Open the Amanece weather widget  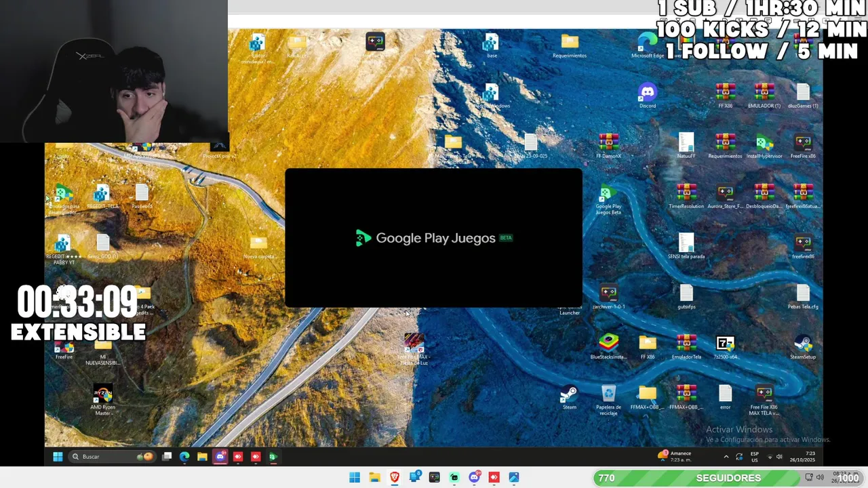pos(675,456)
